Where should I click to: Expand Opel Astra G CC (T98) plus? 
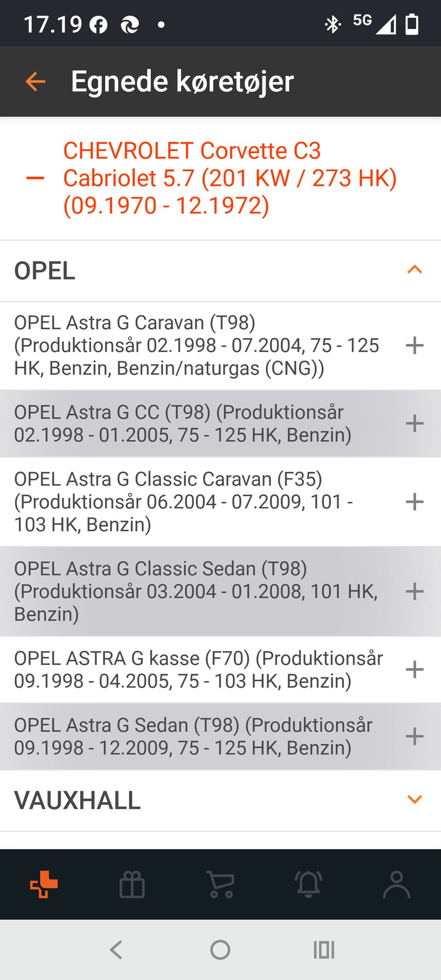[x=414, y=423]
